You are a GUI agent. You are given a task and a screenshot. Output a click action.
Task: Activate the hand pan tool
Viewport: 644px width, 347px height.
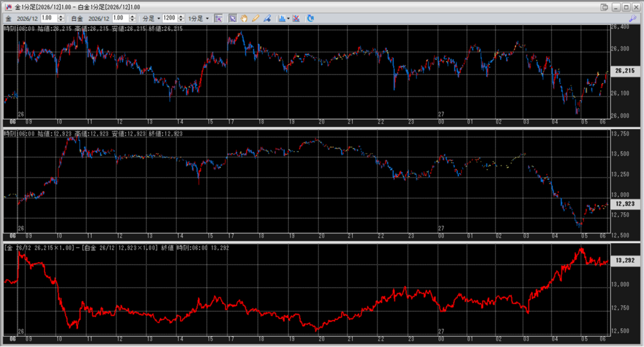pos(244,18)
